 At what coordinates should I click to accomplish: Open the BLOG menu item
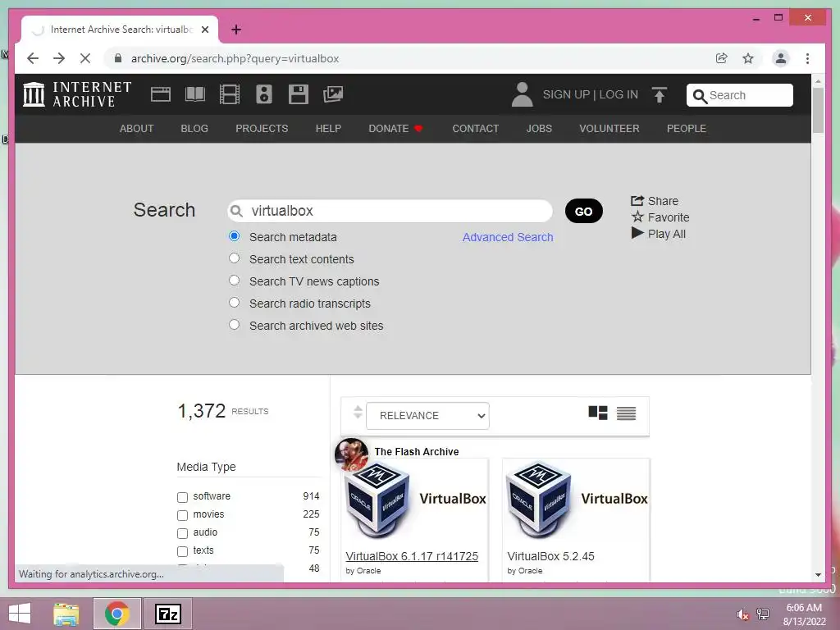[194, 129]
